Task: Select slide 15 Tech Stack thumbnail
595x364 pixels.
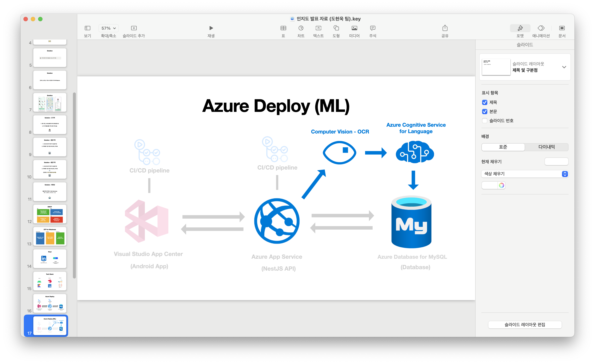Action: (x=50, y=281)
